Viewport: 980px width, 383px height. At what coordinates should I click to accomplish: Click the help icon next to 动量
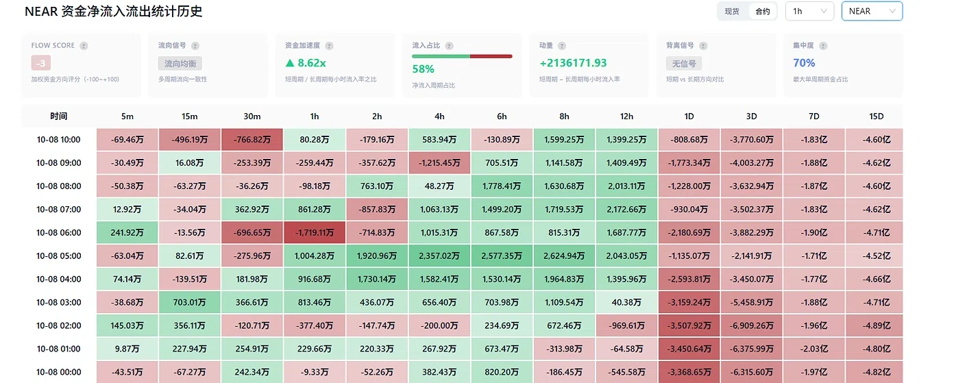562,46
